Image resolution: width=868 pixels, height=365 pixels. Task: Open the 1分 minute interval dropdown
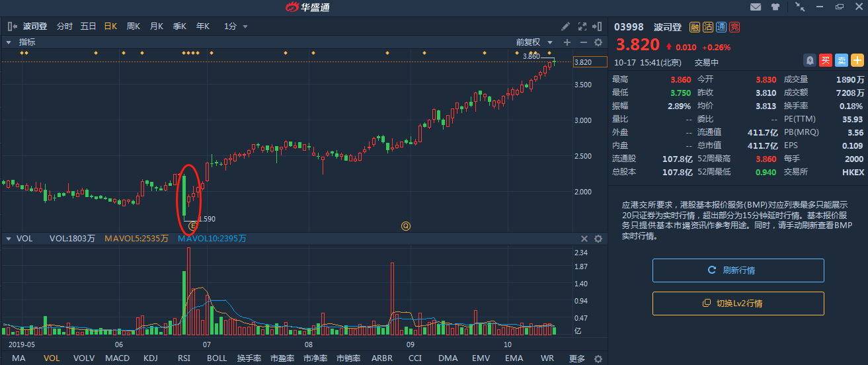coord(236,26)
